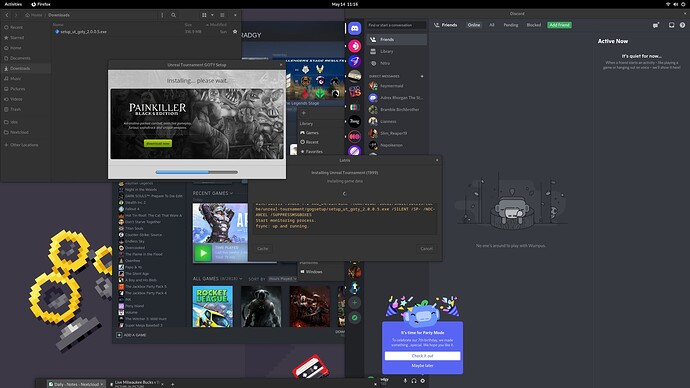Open direct message with Lianness
690x388 pixels.
[x=397, y=121]
